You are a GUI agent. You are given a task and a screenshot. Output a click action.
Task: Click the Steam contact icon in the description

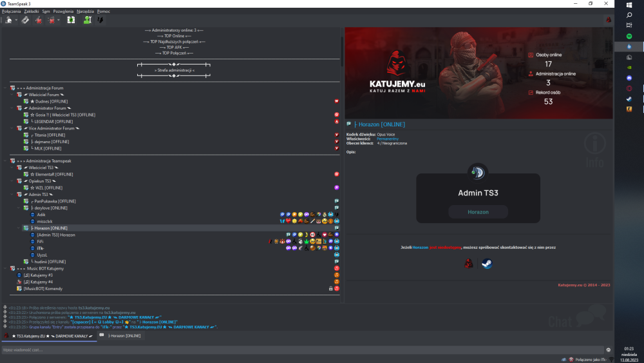(x=487, y=264)
